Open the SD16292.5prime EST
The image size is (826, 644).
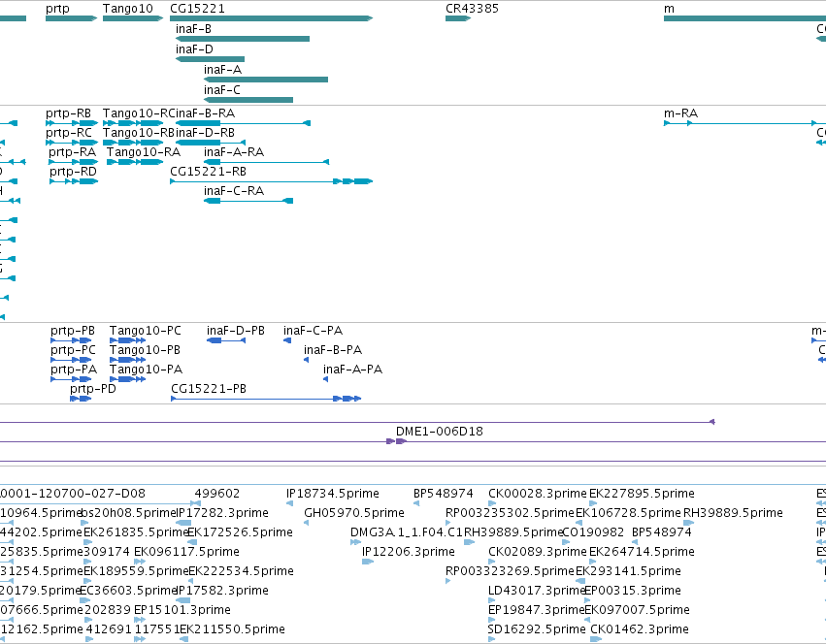[536, 629]
